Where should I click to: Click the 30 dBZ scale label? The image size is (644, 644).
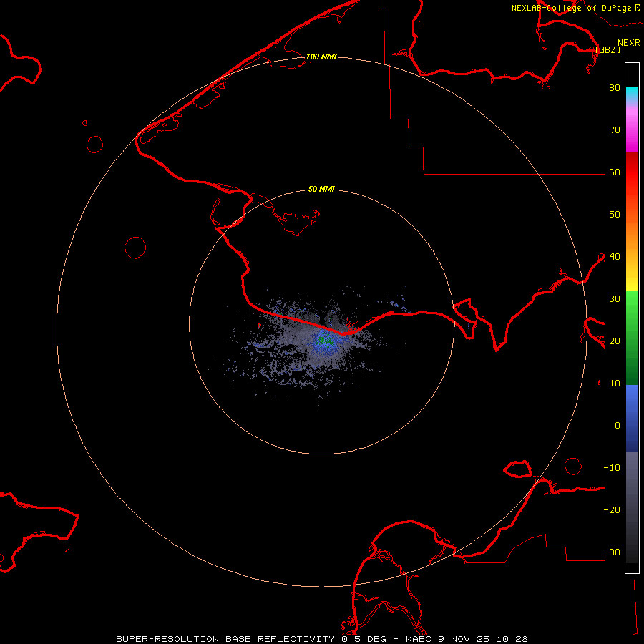tap(615, 298)
